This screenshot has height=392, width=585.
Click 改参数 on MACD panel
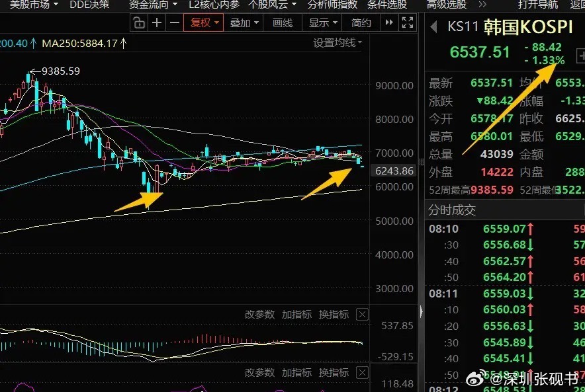click(x=259, y=315)
